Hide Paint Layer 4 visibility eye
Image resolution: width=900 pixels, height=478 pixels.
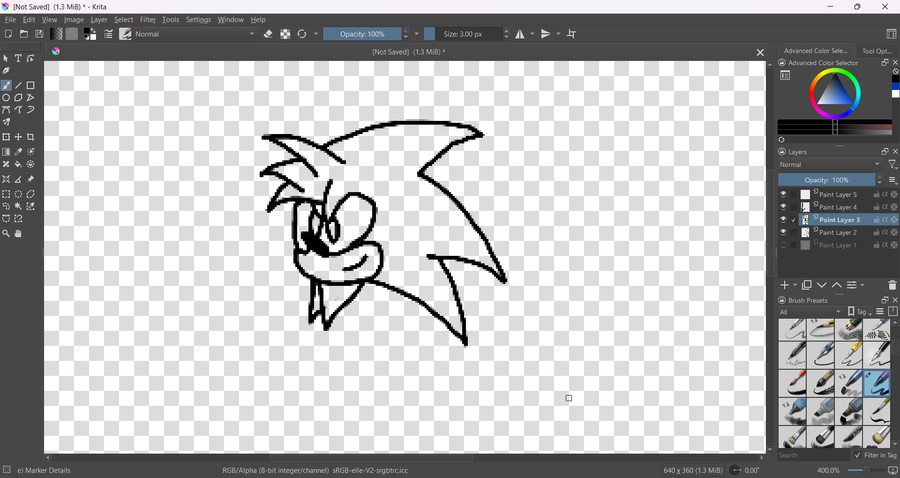click(x=783, y=207)
